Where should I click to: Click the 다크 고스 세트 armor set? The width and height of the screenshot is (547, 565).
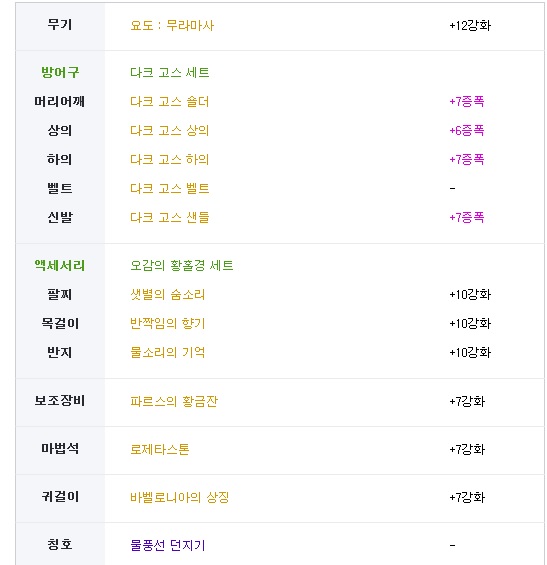point(169,72)
